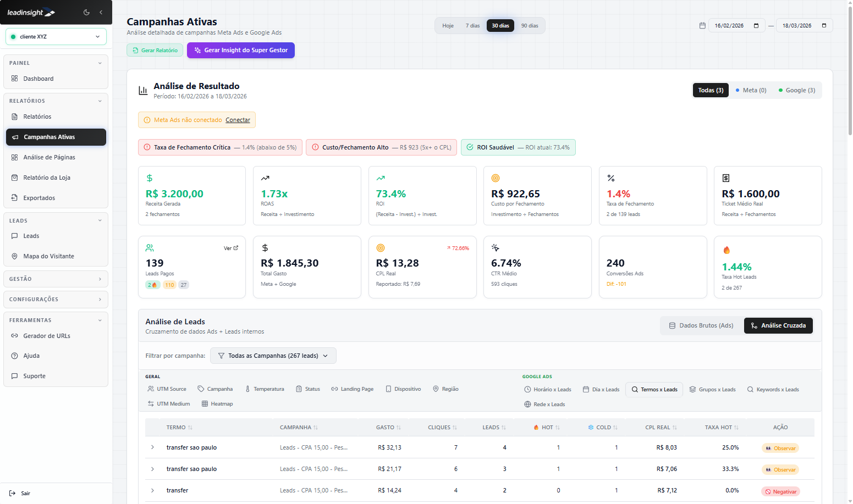The image size is (853, 504).
Task: Switch to the Google (3) campaign filter
Action: pyautogui.click(x=796, y=90)
